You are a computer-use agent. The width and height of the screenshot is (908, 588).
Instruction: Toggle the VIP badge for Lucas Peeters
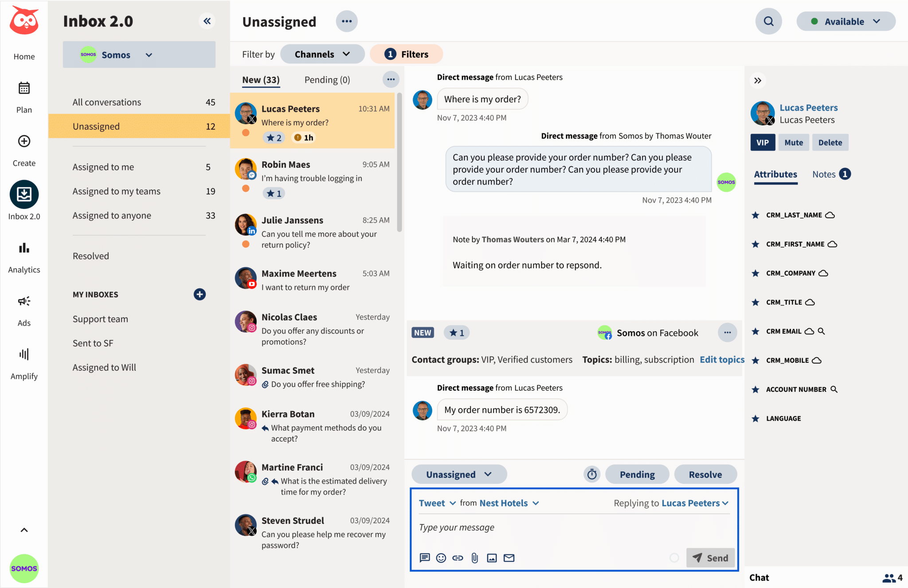point(763,142)
